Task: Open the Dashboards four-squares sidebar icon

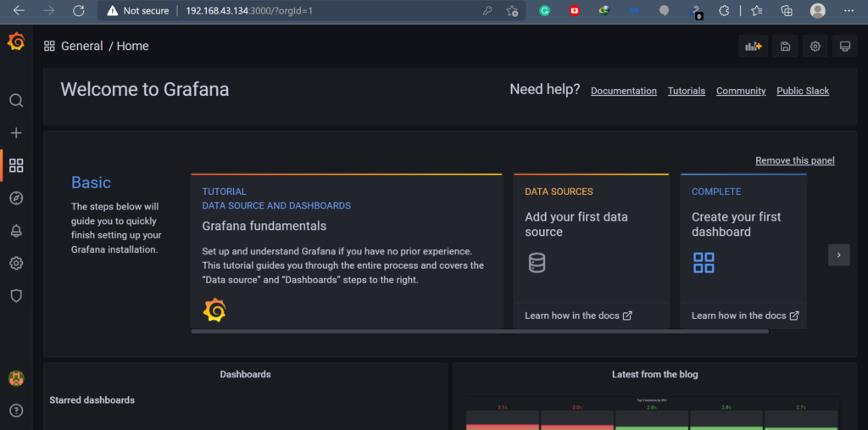Action: 16,165
